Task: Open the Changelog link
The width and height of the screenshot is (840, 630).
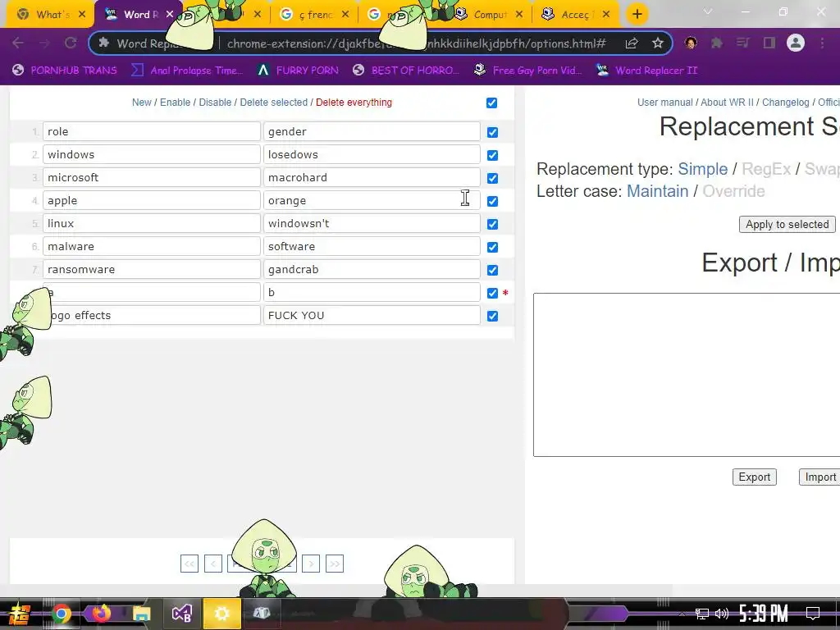Action: pyautogui.click(x=785, y=103)
